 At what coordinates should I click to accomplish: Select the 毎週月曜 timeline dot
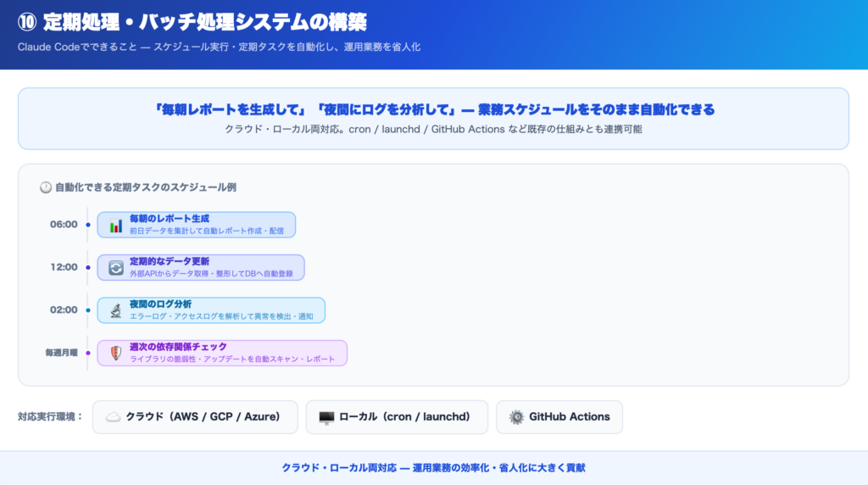pyautogui.click(x=87, y=353)
